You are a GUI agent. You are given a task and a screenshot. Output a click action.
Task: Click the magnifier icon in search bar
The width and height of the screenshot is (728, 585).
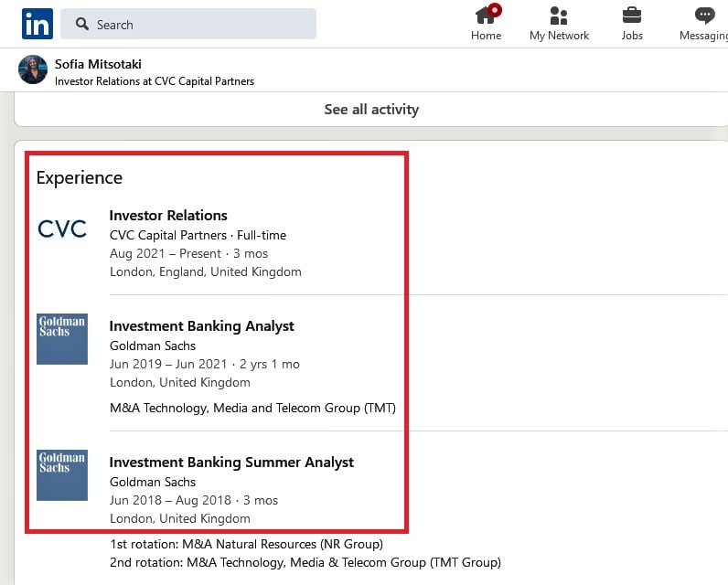pyautogui.click(x=82, y=24)
